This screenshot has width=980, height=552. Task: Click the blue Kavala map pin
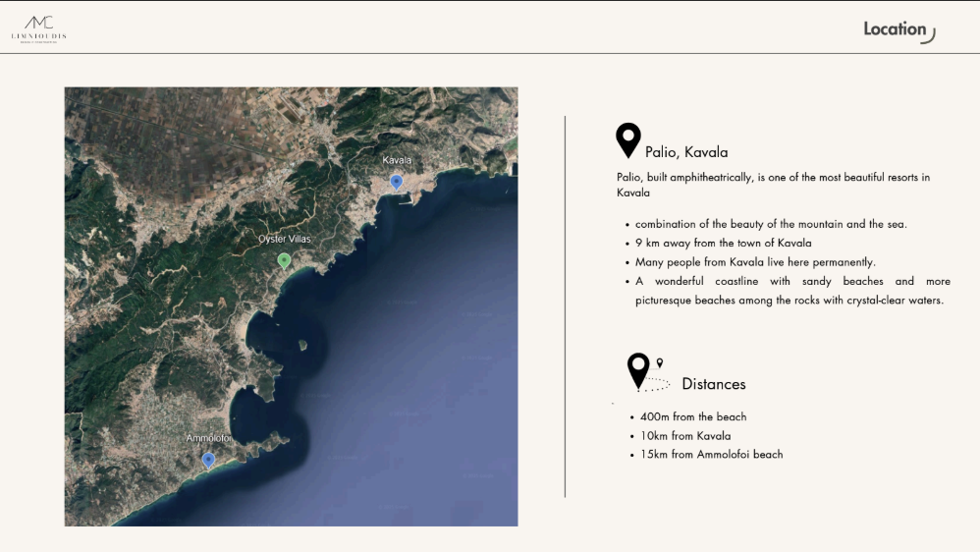[397, 182]
